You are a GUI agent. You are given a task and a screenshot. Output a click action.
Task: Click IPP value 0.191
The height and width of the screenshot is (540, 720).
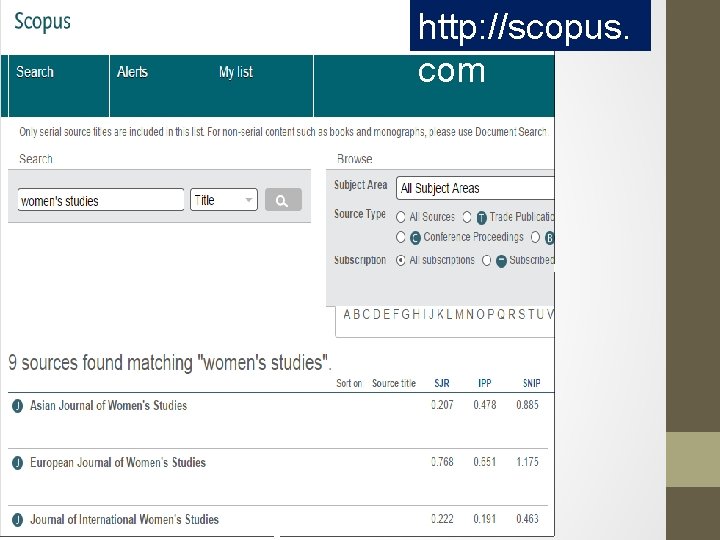[485, 519]
